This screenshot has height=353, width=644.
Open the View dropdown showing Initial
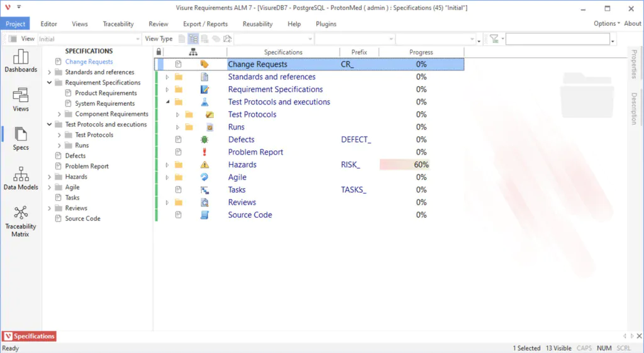coord(89,39)
